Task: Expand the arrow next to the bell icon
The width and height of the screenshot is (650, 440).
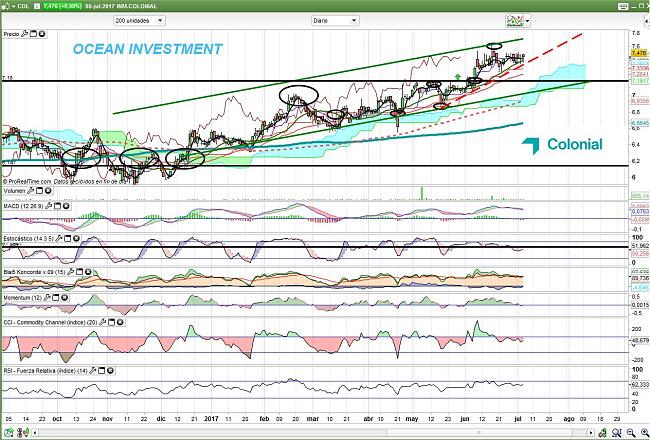Action: coord(12,7)
